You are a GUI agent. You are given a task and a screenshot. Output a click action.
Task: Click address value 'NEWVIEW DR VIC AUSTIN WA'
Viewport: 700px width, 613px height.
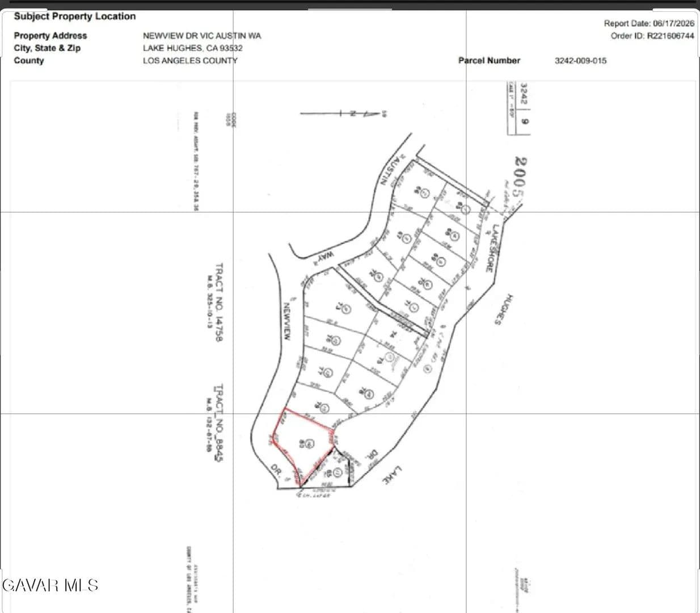pos(202,35)
